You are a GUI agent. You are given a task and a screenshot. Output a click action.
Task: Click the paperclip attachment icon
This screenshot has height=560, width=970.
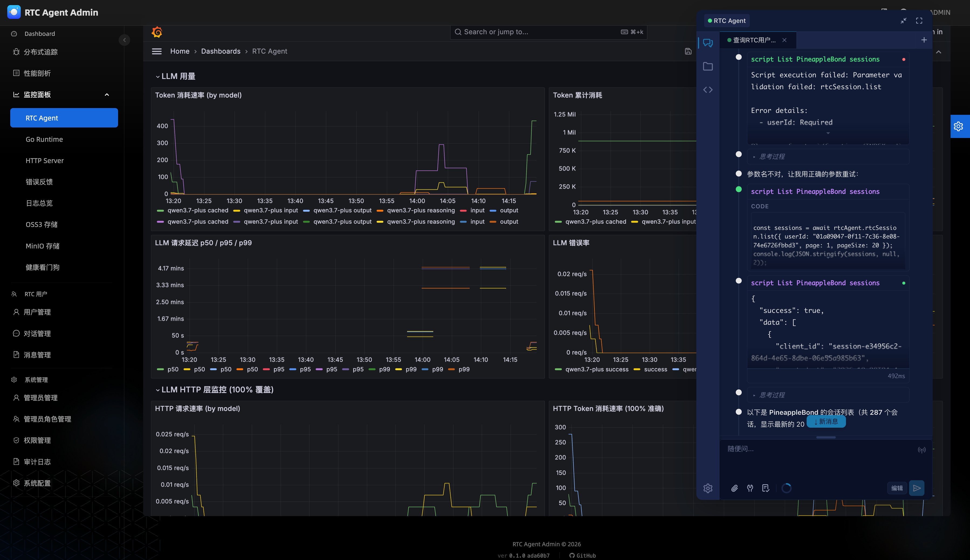click(735, 488)
